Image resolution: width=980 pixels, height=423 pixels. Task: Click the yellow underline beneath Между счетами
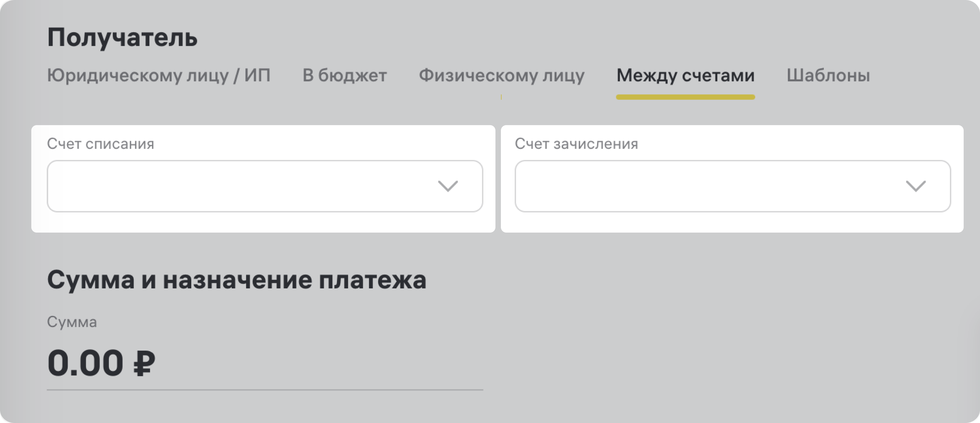click(x=685, y=97)
